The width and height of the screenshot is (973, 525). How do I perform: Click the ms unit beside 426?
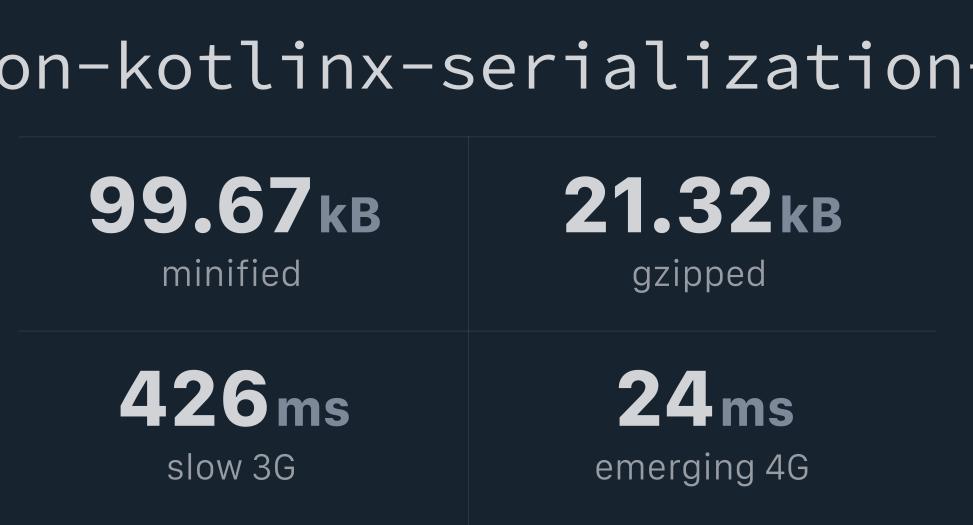(313, 410)
